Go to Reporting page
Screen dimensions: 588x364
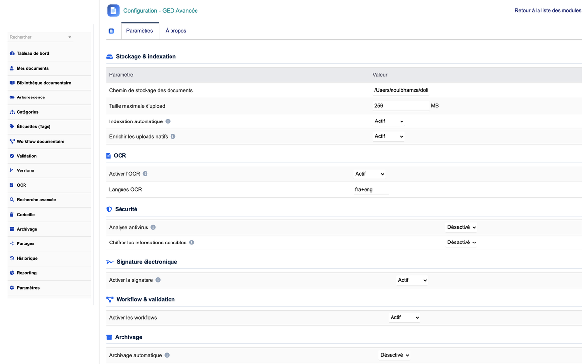[x=26, y=273]
